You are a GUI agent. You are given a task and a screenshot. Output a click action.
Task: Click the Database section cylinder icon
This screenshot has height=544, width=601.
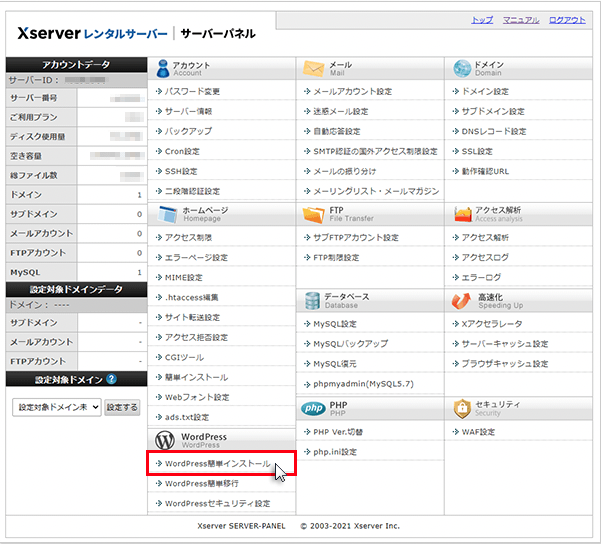tap(312, 301)
